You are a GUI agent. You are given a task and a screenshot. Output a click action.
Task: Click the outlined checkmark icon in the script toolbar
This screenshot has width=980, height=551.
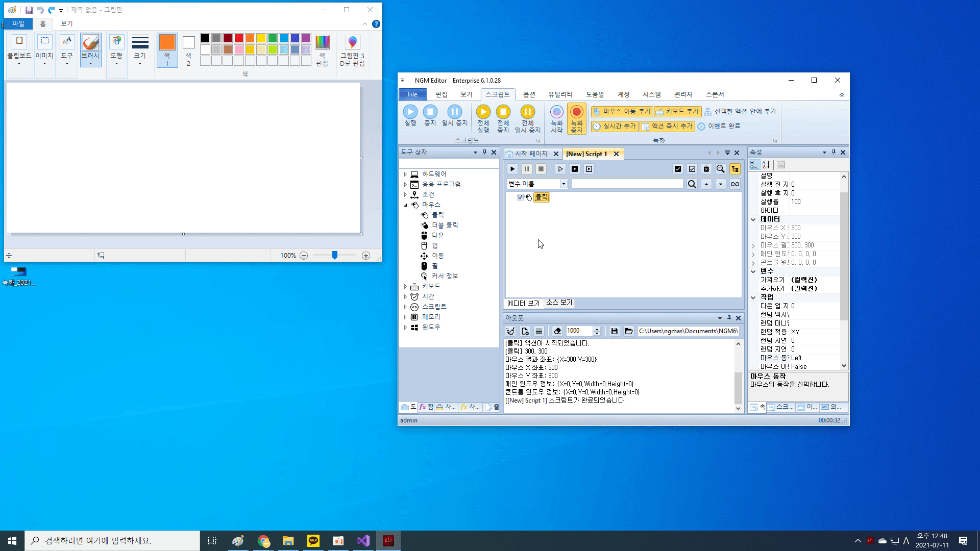pyautogui.click(x=692, y=169)
